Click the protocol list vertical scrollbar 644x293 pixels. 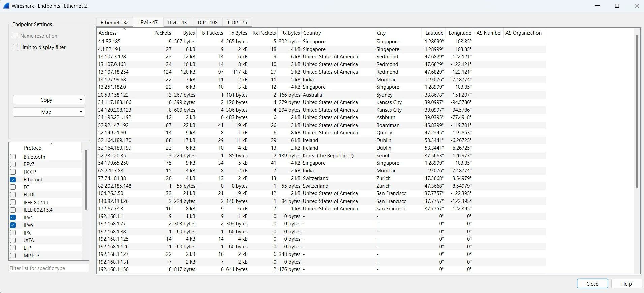coord(86,179)
